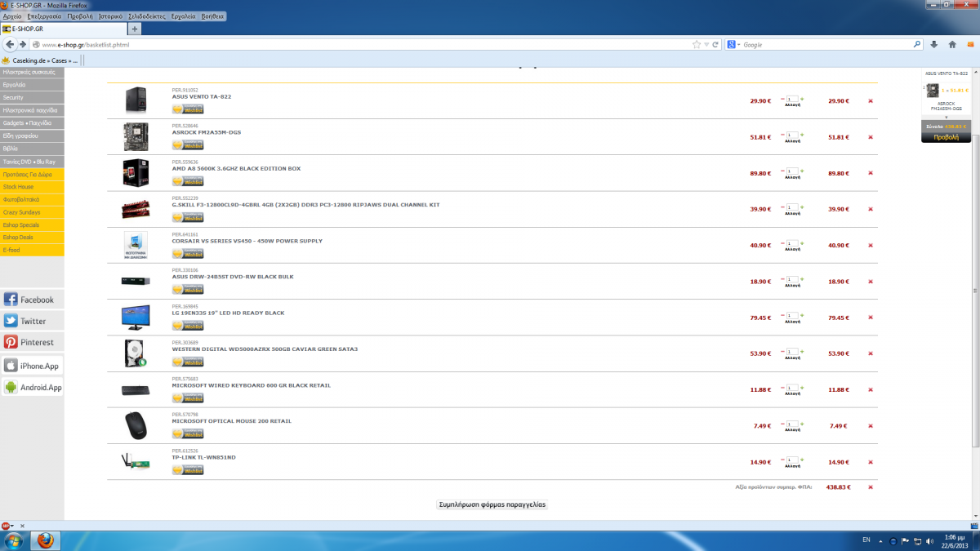Viewport: 980px width, 551px height.
Task: Increase ASUS VENTO quantity with plus
Action: (x=802, y=99)
